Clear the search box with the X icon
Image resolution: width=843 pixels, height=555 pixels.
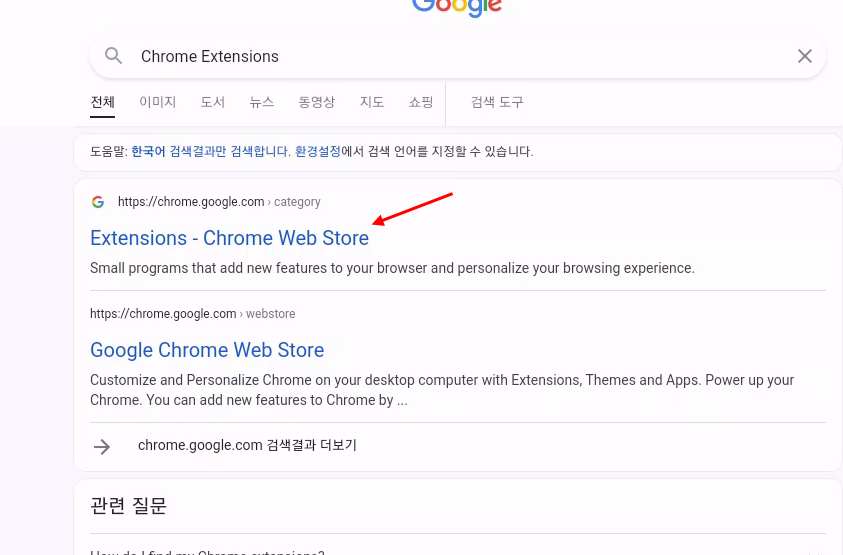tap(804, 56)
